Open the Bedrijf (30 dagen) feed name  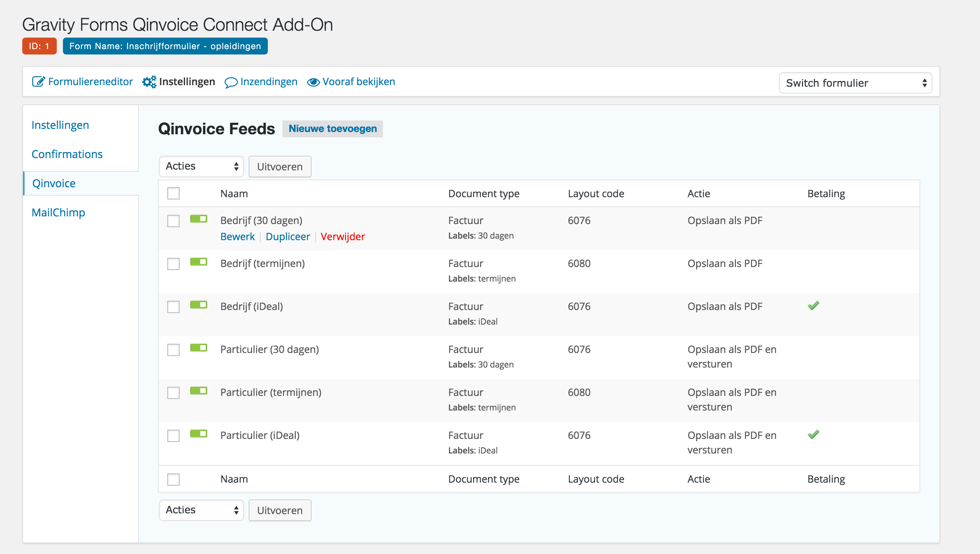(261, 221)
